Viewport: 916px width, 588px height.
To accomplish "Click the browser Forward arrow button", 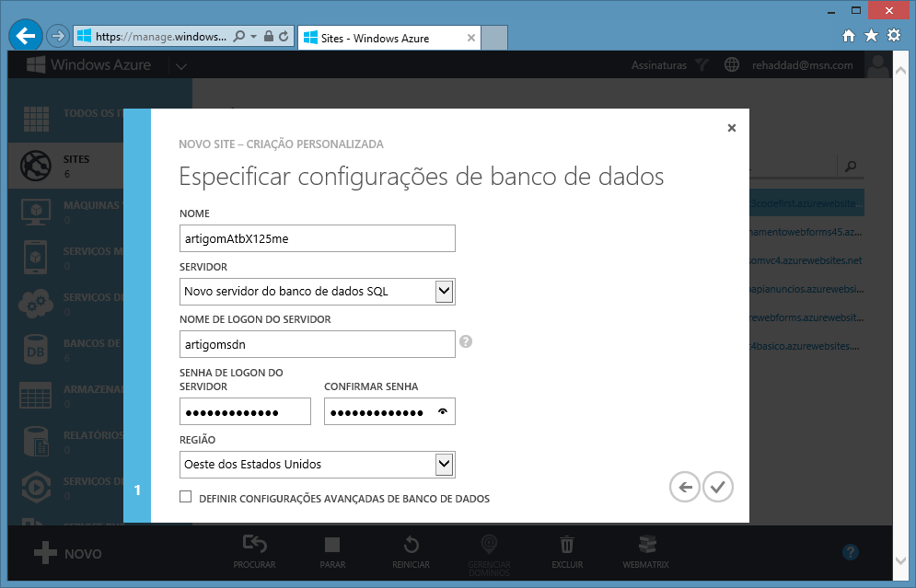I will (x=57, y=36).
